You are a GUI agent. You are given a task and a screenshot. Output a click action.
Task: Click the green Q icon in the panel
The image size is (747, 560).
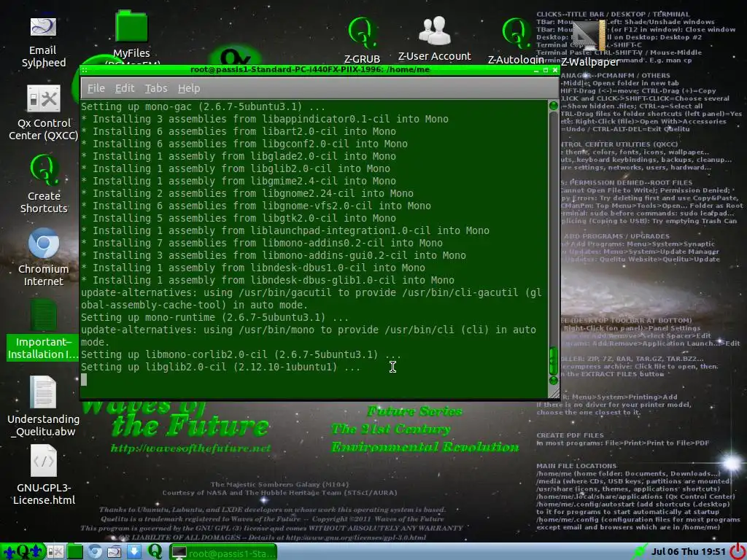[x=155, y=551]
